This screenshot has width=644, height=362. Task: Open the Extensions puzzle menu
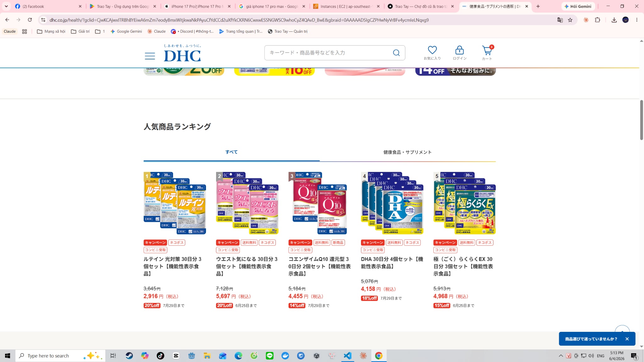[x=597, y=20]
